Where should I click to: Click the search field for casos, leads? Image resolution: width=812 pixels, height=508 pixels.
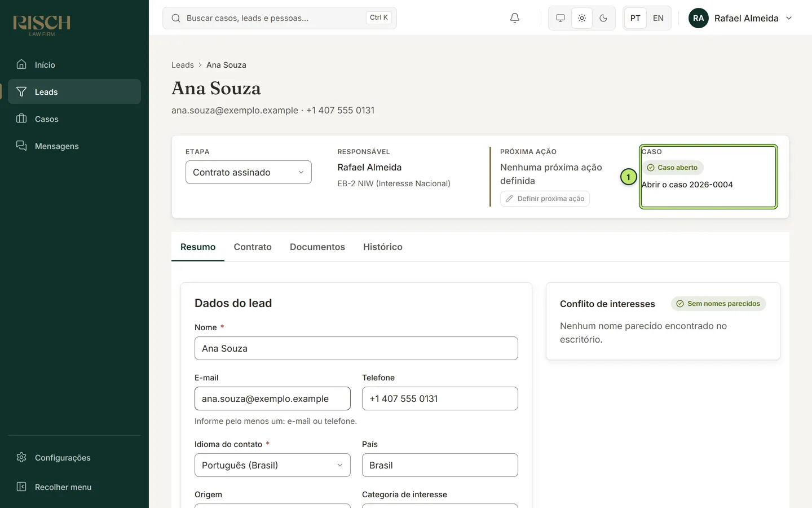point(280,18)
